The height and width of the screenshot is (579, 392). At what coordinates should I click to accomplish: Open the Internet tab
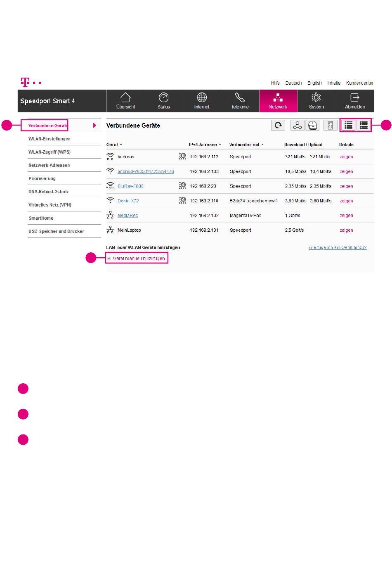(202, 101)
